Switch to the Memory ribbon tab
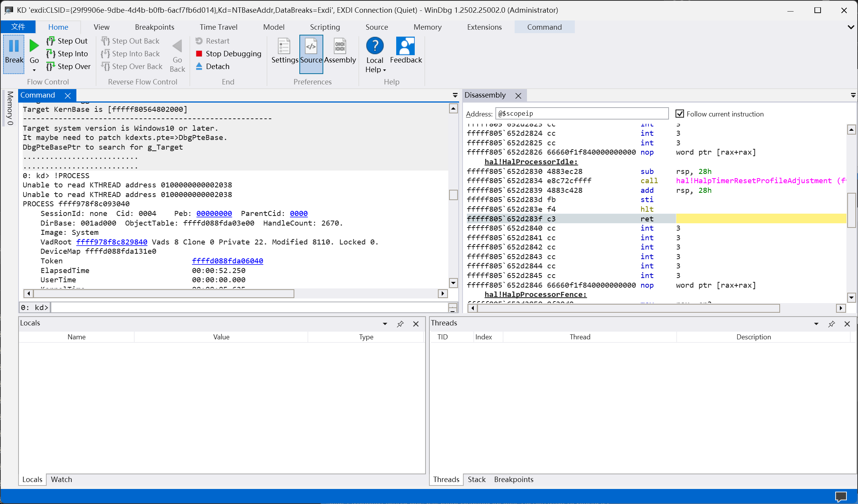 tap(427, 27)
